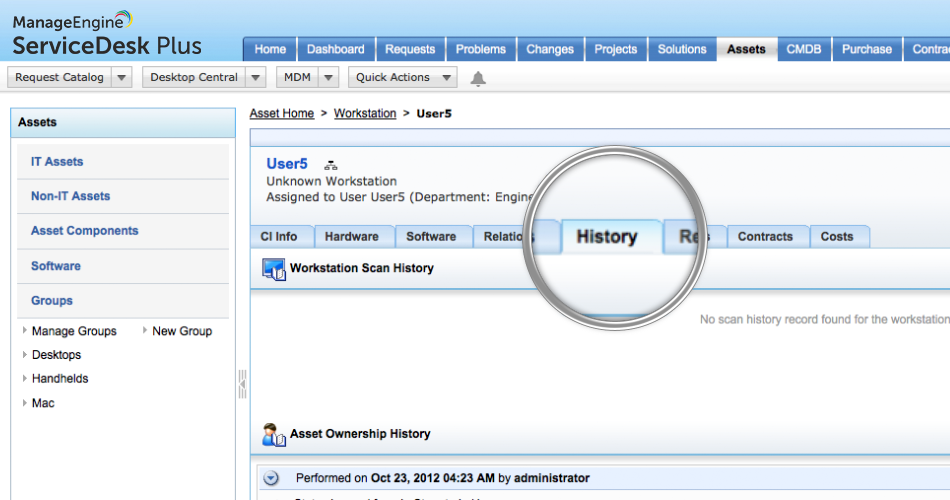Switch to the Hardware tab
The height and width of the screenshot is (500, 950).
352,237
